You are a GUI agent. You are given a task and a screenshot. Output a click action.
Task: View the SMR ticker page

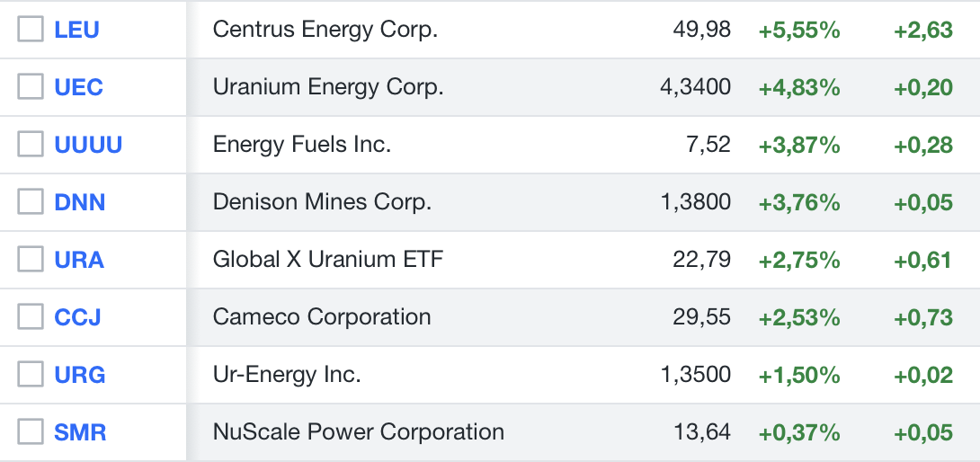pyautogui.click(x=80, y=432)
